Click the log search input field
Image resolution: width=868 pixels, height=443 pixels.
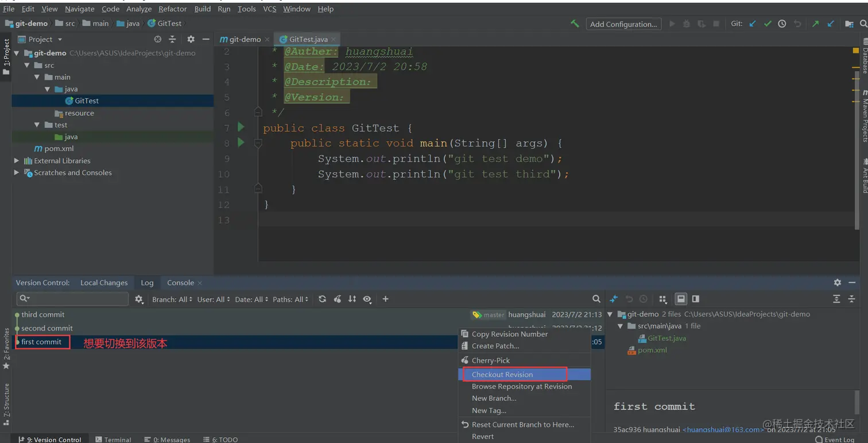(x=72, y=299)
